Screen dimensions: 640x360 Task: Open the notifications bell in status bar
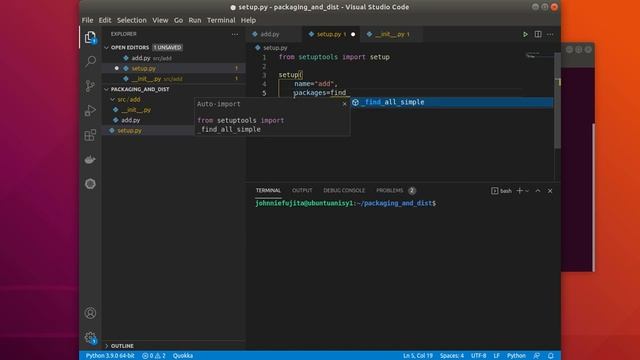[551, 356]
